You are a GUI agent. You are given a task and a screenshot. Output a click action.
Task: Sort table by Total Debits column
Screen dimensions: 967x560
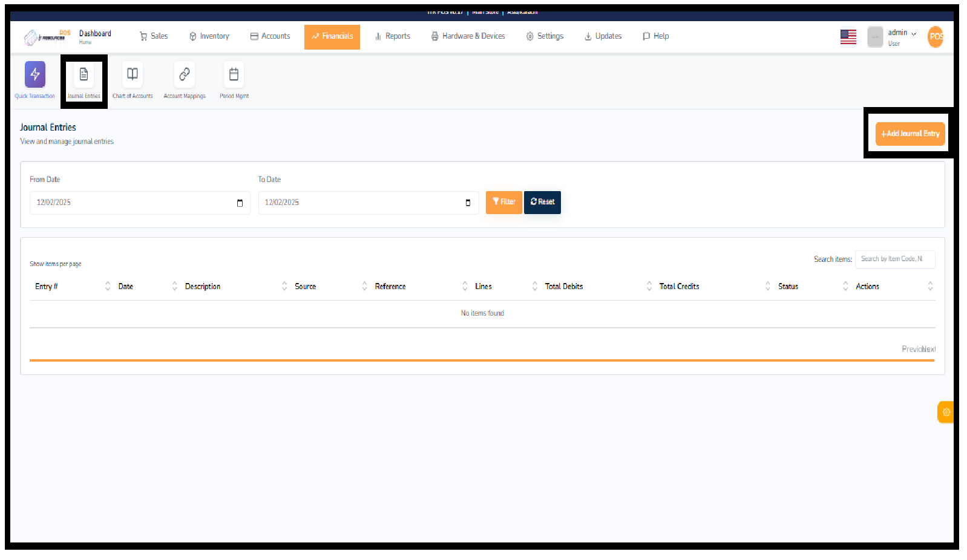(x=649, y=286)
